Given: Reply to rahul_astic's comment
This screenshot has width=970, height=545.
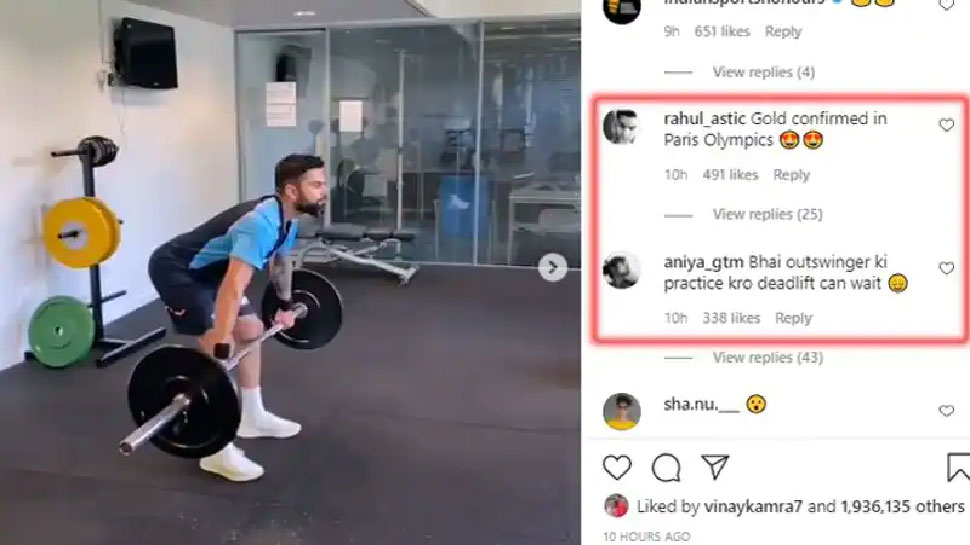Looking at the screenshot, I should (791, 175).
